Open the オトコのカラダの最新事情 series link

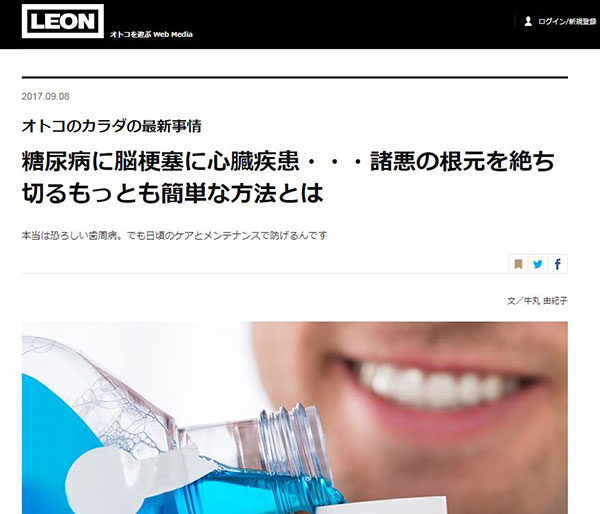pos(111,126)
